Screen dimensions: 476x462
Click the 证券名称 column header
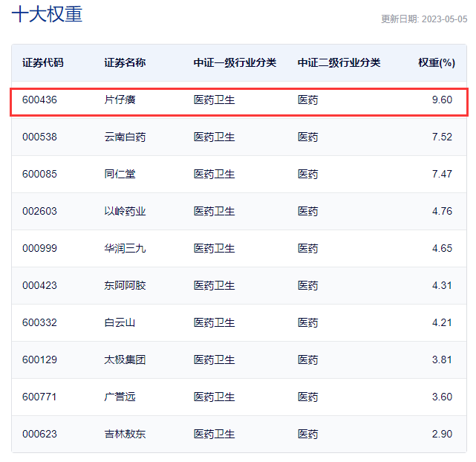pos(125,63)
